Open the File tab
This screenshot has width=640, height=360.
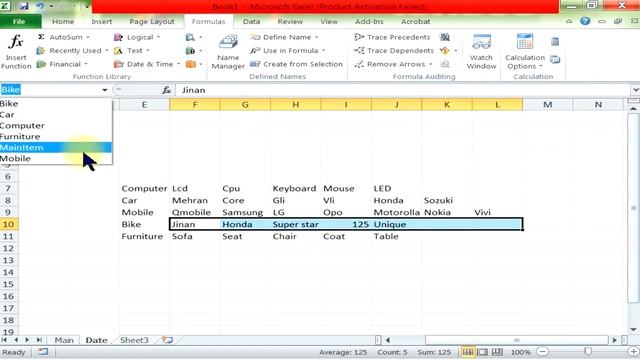click(x=20, y=21)
